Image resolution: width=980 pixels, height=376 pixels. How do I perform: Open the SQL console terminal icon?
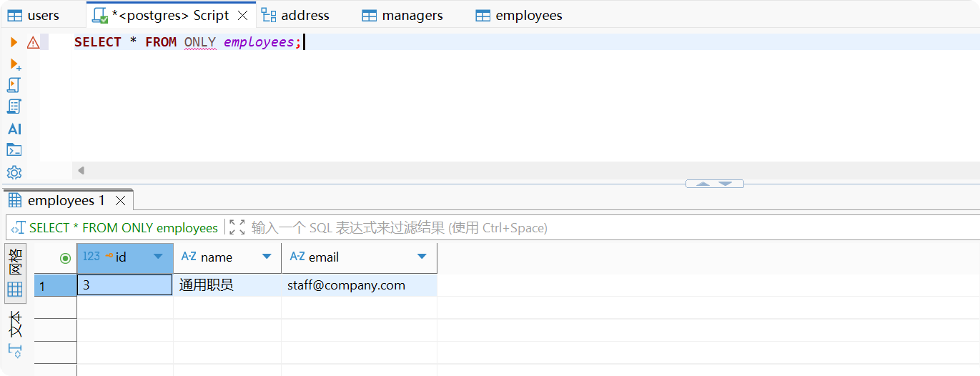coord(14,150)
